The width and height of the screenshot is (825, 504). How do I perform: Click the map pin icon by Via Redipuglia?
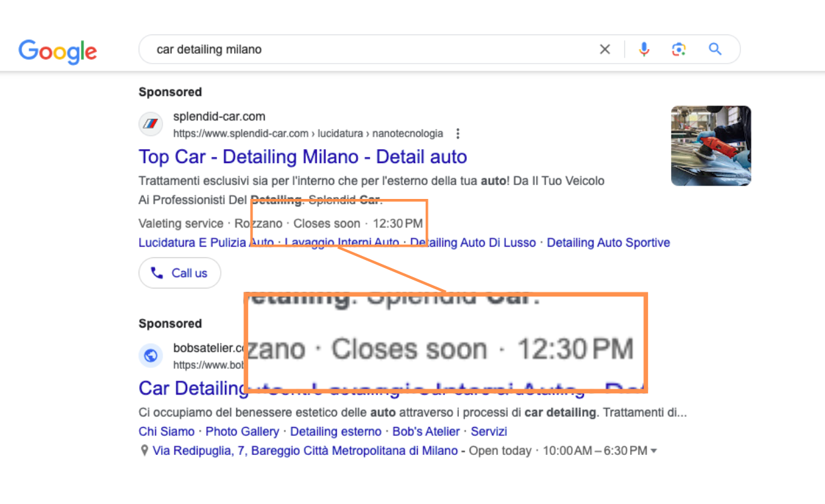click(x=144, y=451)
